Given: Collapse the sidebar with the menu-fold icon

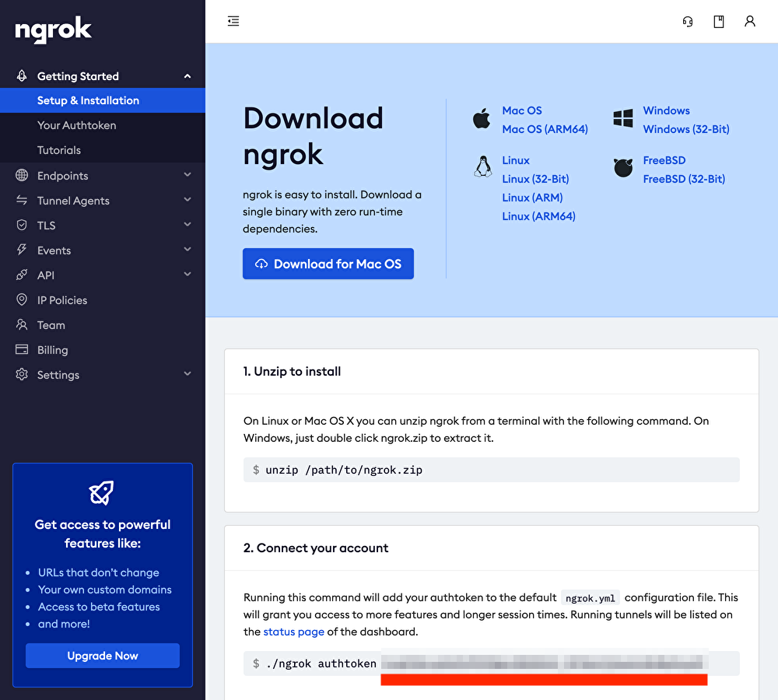Looking at the screenshot, I should [x=233, y=21].
